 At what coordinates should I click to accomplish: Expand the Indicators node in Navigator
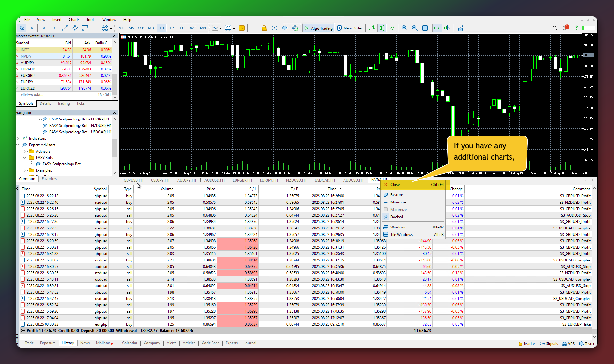coord(18,138)
